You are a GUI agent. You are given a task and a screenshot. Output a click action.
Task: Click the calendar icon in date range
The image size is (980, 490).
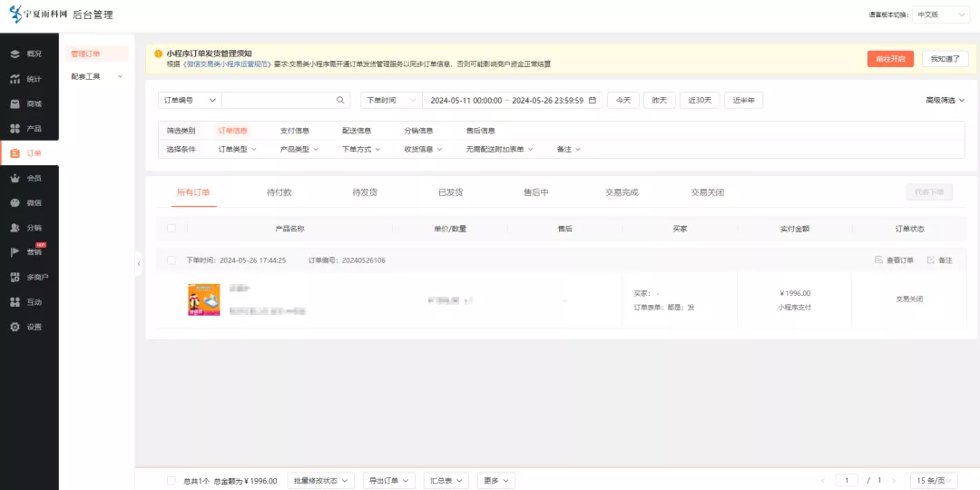(x=593, y=100)
